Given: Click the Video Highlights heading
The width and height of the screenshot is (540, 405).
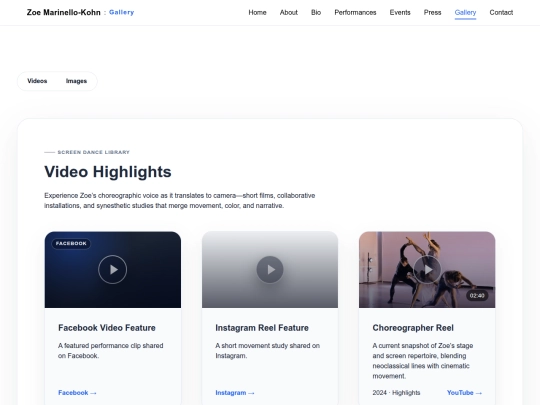Looking at the screenshot, I should pyautogui.click(x=108, y=172).
